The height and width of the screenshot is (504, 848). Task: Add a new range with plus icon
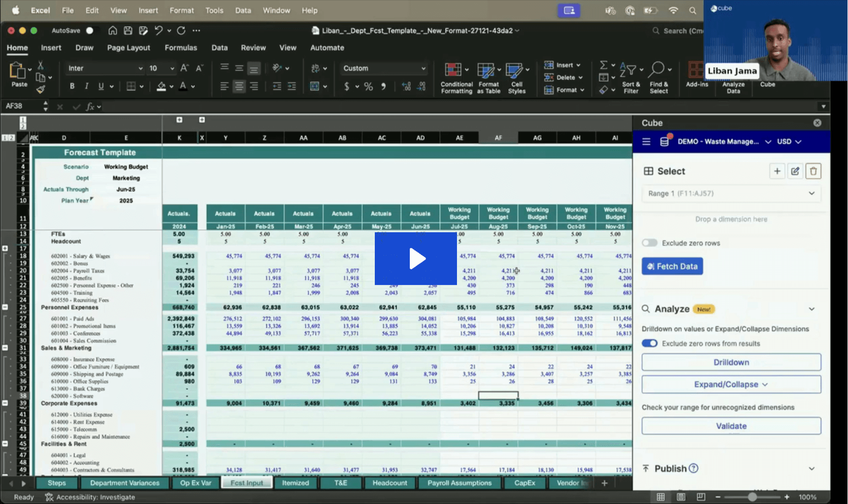tap(777, 171)
